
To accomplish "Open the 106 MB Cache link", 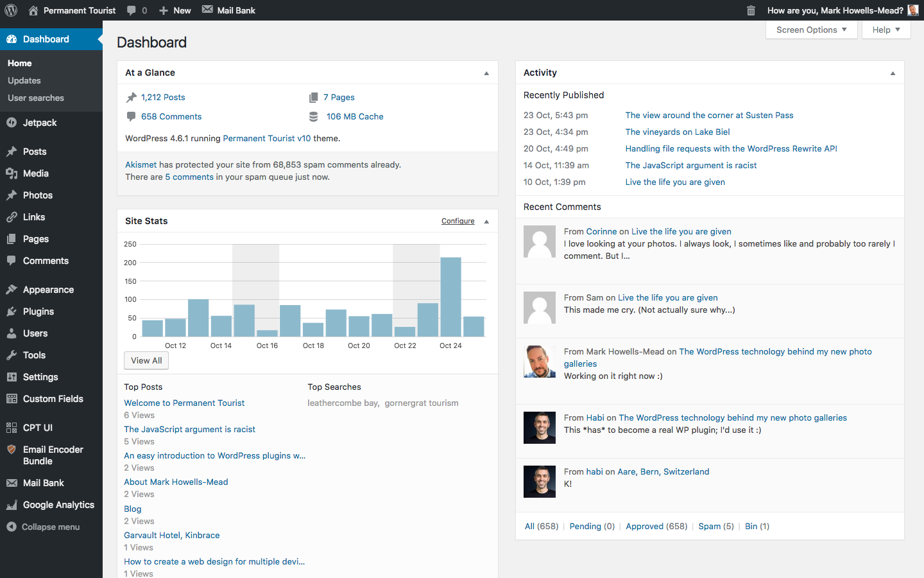I will pos(355,116).
